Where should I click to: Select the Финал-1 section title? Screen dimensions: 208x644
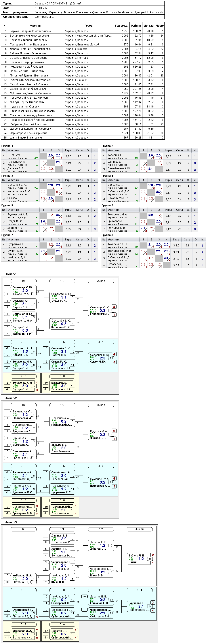tap(11, 274)
